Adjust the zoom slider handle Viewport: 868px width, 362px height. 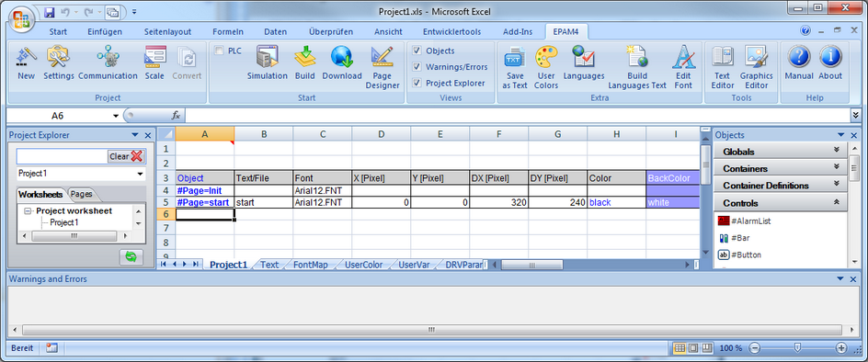[x=797, y=348]
